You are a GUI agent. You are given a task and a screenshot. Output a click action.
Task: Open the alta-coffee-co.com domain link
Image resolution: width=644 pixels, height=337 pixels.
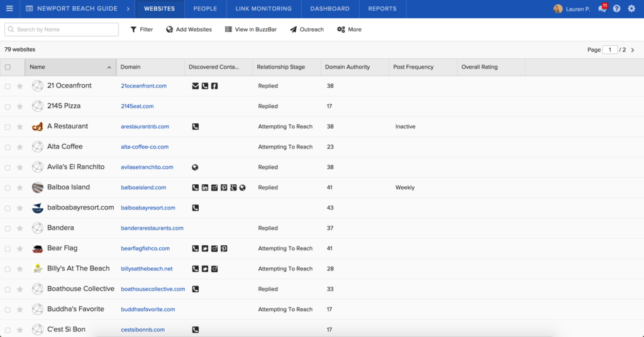[x=145, y=147]
